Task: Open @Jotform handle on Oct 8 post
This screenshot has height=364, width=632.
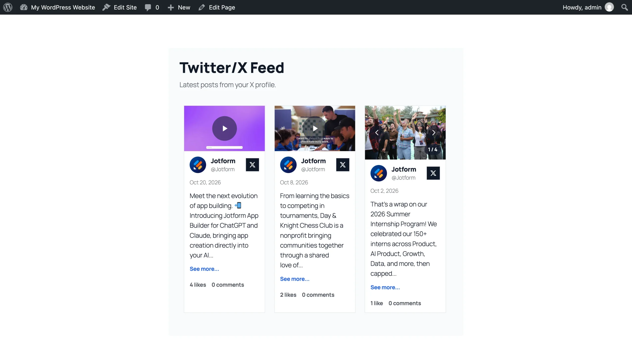Action: pos(313,169)
